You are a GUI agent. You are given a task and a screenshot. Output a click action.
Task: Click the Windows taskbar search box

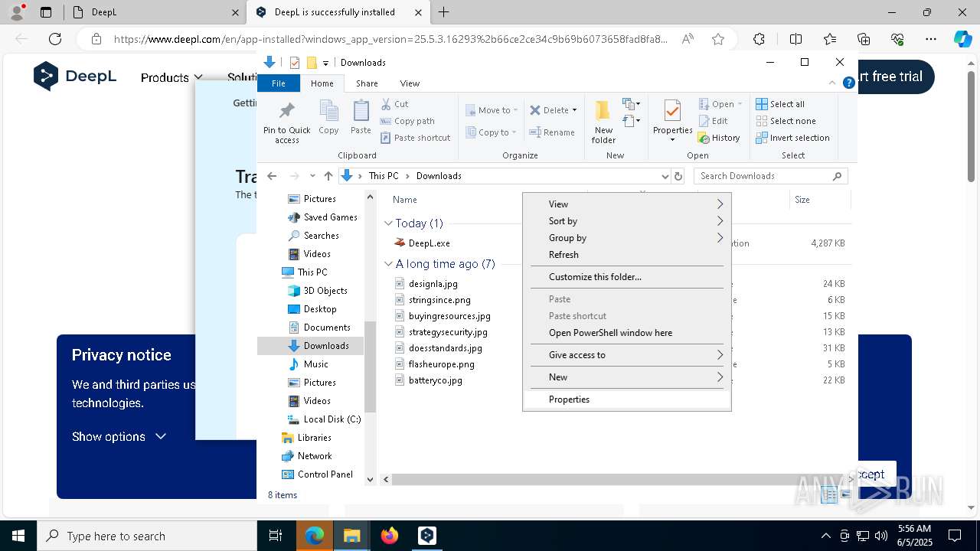pyautogui.click(x=147, y=536)
